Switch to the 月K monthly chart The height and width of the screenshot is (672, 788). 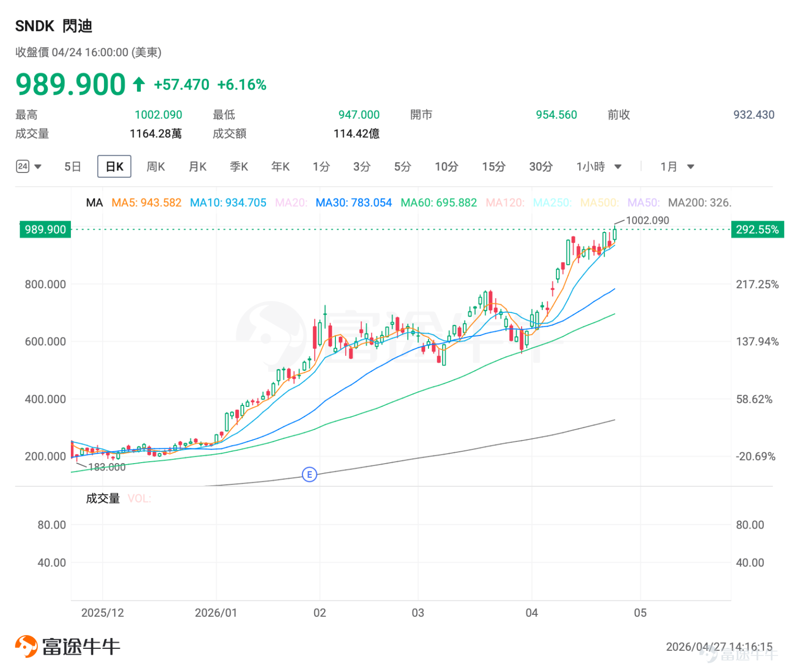[x=197, y=167]
